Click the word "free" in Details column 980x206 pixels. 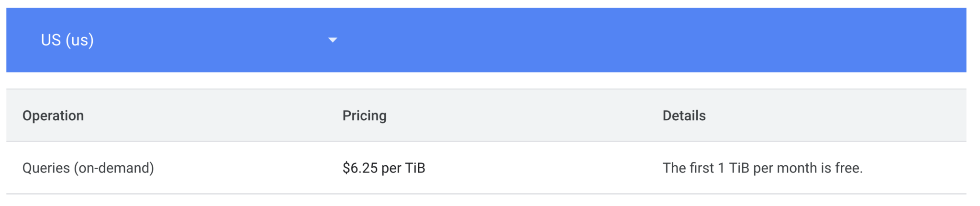click(x=848, y=168)
